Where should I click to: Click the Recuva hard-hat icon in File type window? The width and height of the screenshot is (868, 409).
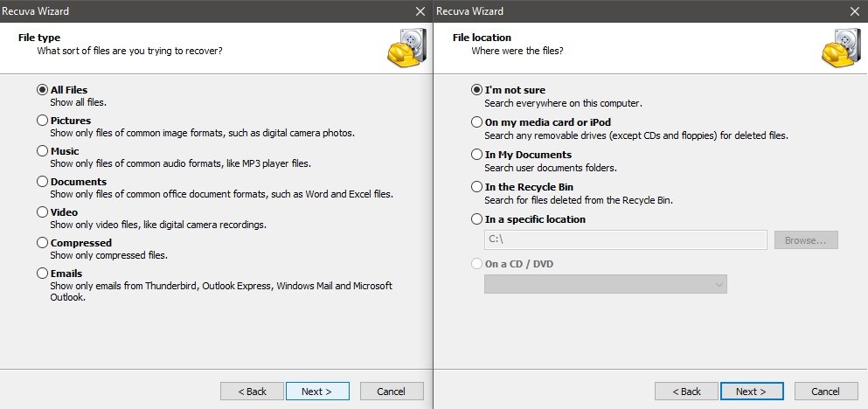point(406,47)
